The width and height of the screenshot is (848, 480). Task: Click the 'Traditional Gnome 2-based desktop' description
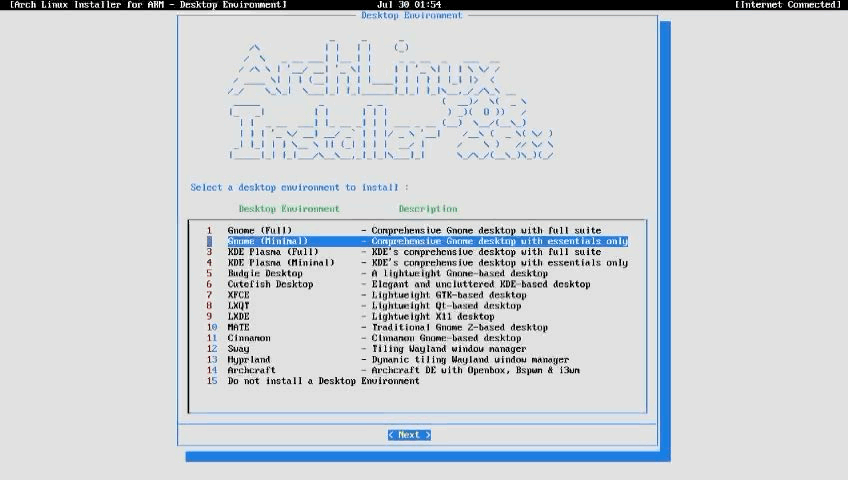[x=460, y=328]
